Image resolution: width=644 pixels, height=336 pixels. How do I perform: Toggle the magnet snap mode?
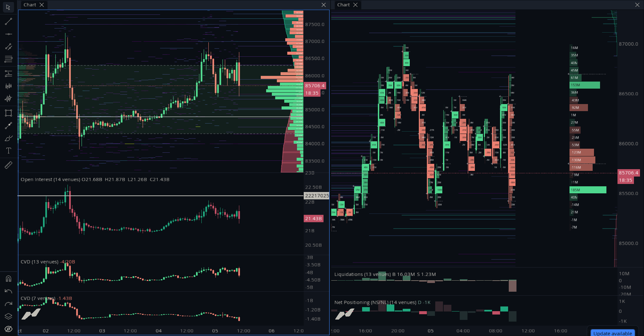point(8,279)
